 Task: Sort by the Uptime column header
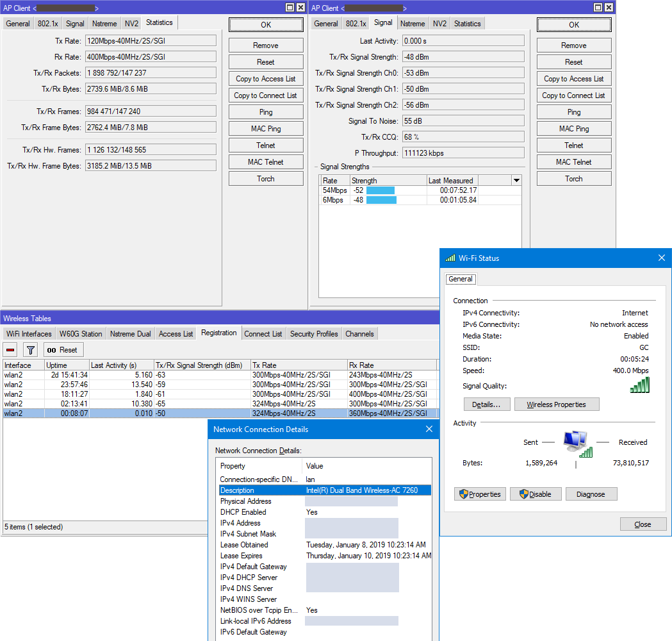[67, 365]
